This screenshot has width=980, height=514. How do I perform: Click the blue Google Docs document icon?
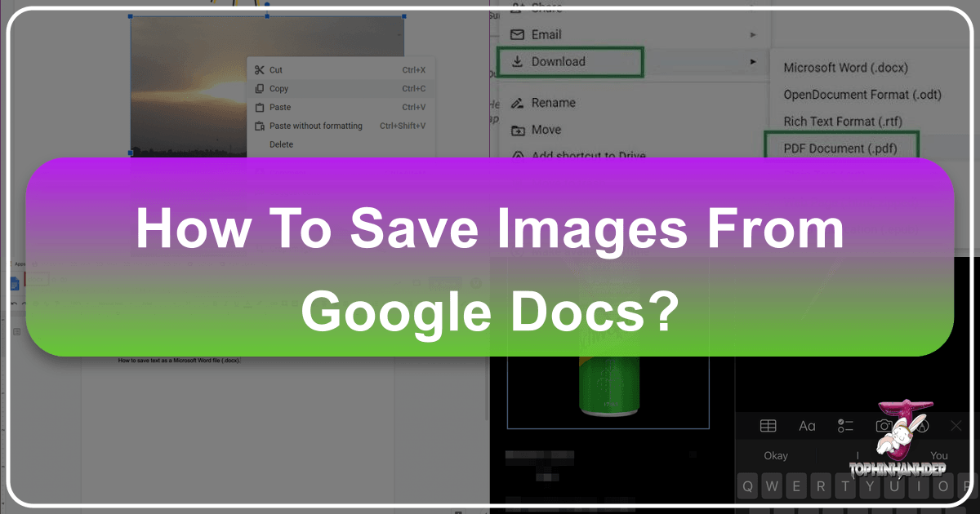coord(15,284)
